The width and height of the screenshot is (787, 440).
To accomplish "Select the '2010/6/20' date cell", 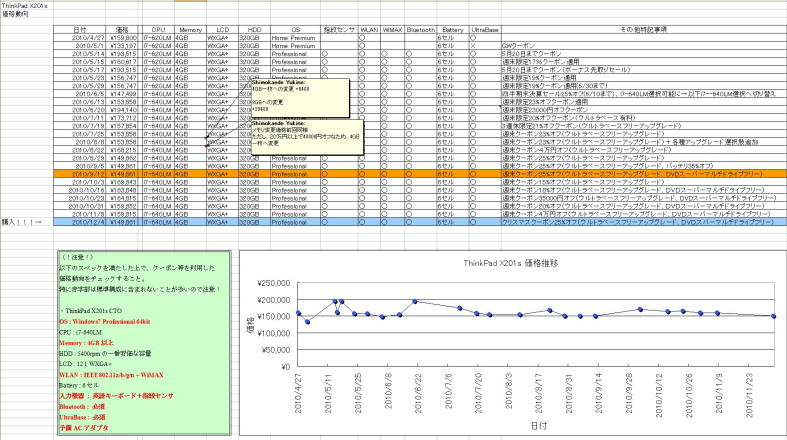I will [79, 110].
